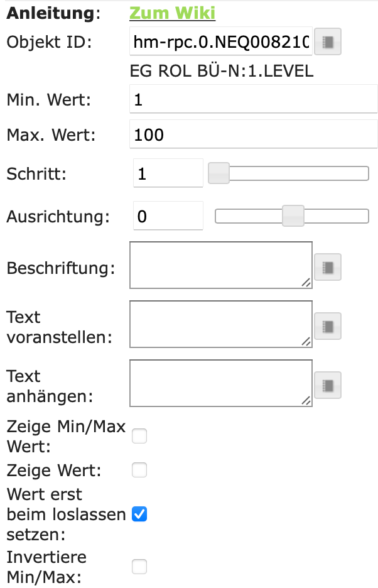The height and width of the screenshot is (588, 378).
Task: Enable Zeige Min/Max Wert checkbox
Action: coord(139,436)
